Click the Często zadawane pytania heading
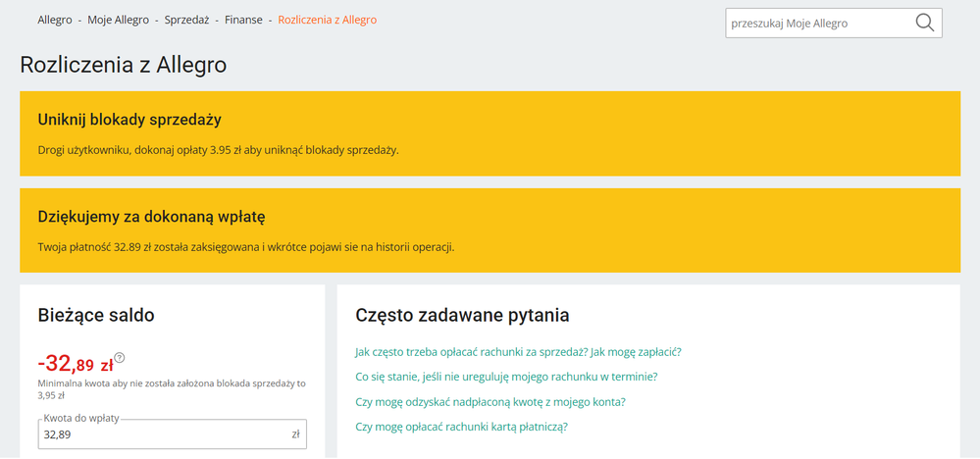This screenshot has height=459, width=980. (x=462, y=316)
